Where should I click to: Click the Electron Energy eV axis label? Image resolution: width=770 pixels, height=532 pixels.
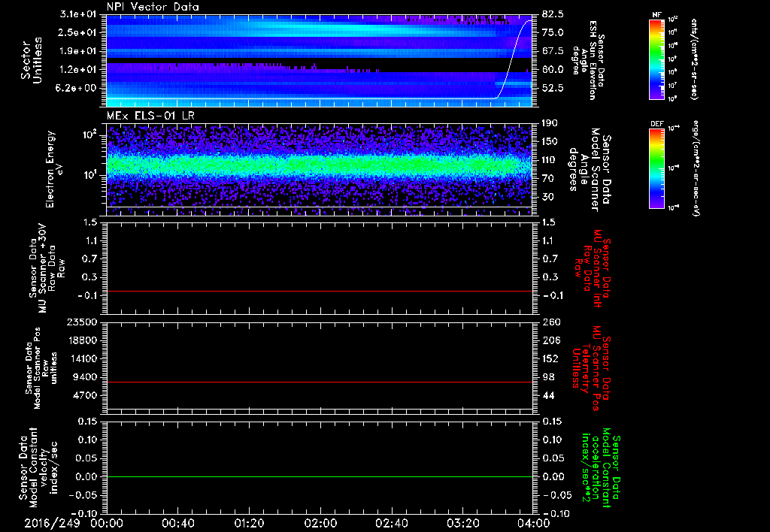pos(51,168)
